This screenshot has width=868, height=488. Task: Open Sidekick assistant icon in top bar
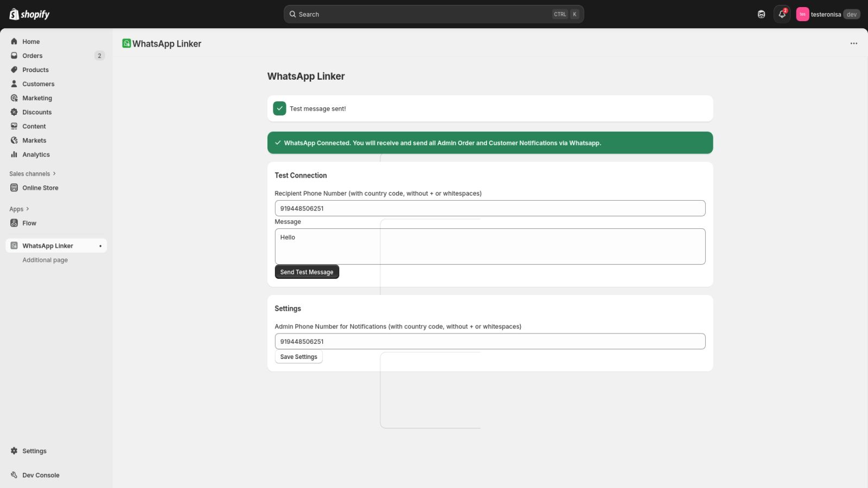761,15
